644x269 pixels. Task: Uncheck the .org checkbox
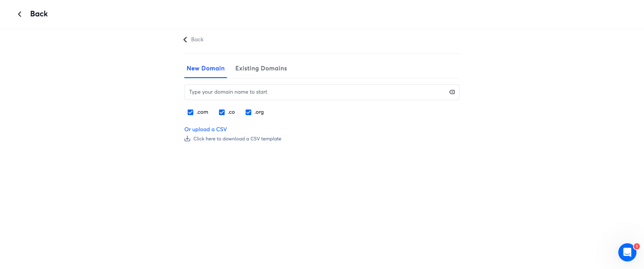point(248,112)
